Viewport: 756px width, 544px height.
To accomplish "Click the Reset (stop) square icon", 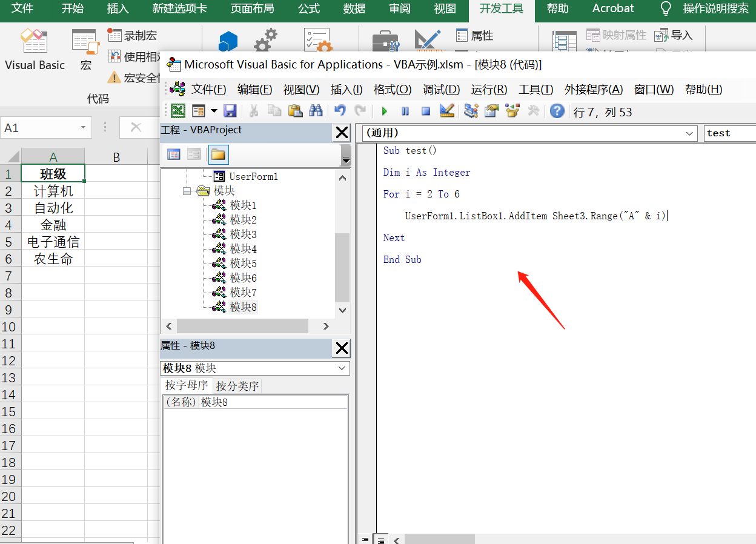I will point(426,111).
